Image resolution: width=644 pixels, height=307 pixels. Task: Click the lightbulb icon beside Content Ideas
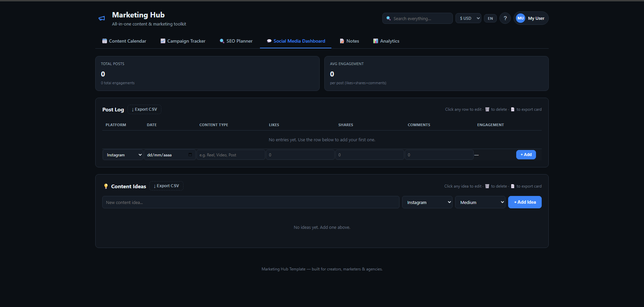[x=106, y=186]
